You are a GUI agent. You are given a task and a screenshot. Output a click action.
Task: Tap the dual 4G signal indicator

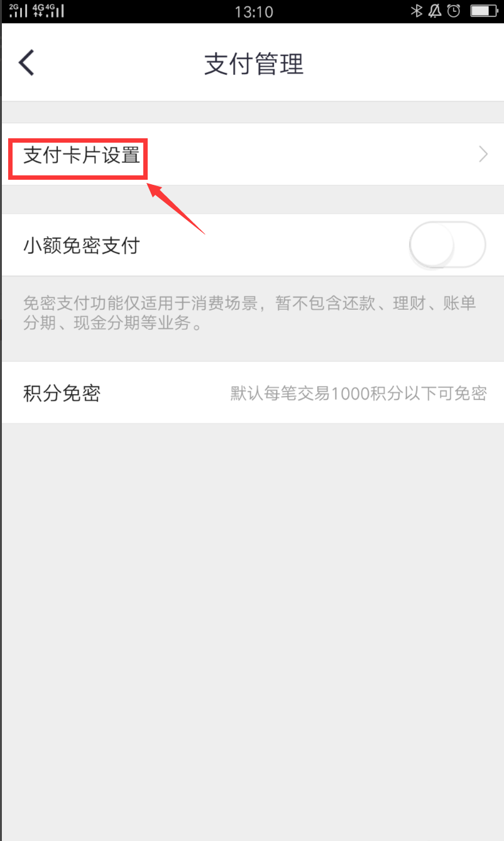[48, 11]
